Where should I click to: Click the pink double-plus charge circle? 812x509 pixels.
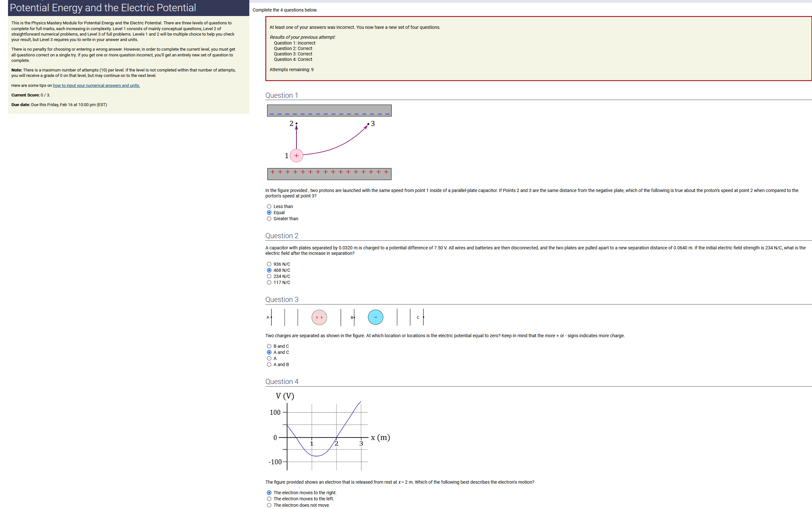coord(319,317)
